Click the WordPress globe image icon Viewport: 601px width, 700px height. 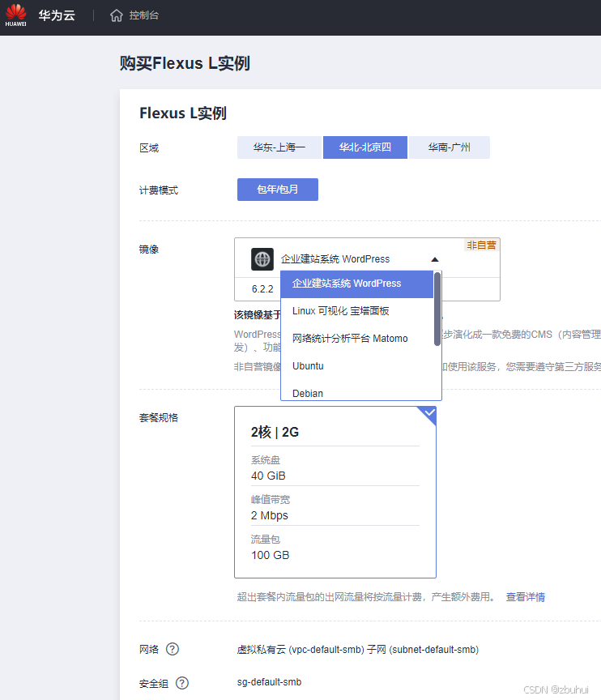pos(262,259)
